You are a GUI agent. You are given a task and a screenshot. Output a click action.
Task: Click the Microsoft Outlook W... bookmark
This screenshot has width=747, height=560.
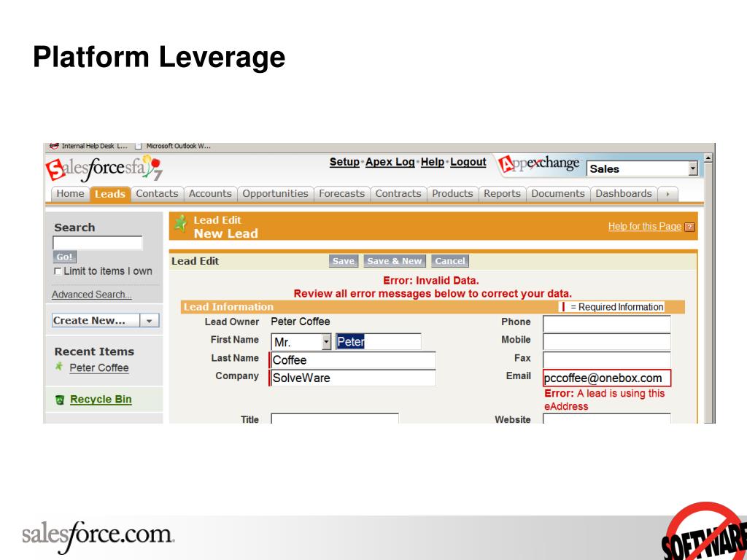pos(173,146)
